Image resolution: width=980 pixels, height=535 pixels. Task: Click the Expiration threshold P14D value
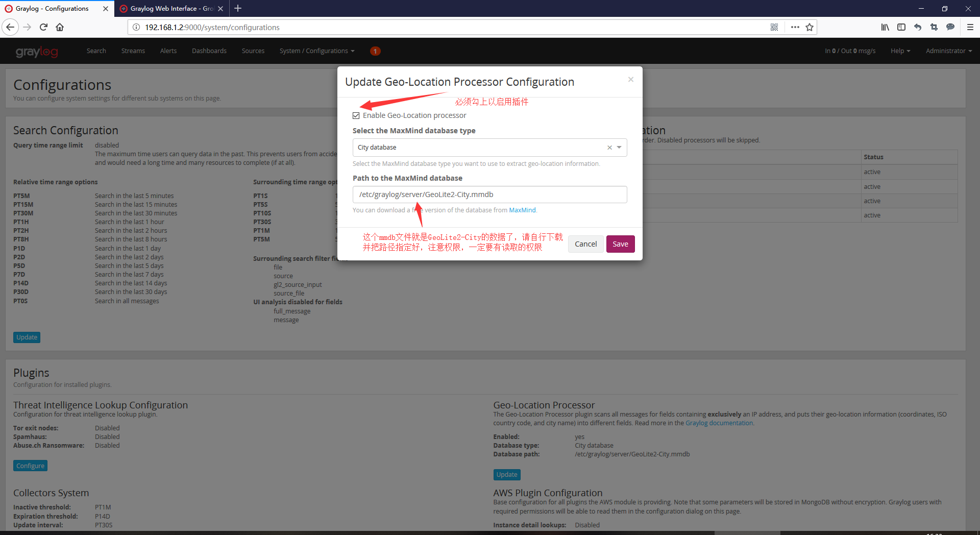[102, 517]
